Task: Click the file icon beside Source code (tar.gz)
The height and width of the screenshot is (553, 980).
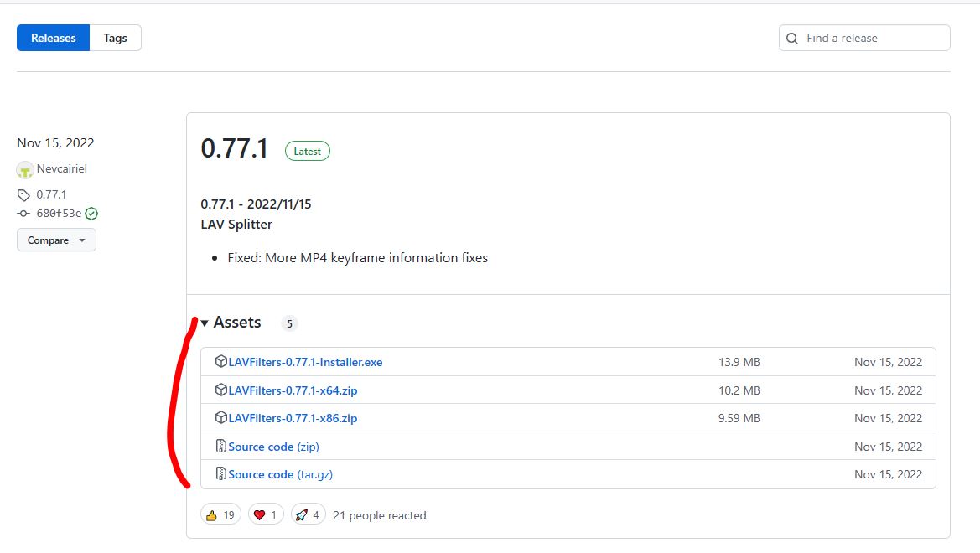Action: tap(220, 473)
